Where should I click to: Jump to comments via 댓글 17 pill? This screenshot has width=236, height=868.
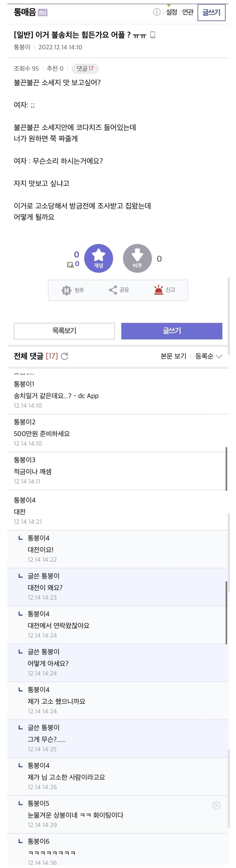pos(85,69)
